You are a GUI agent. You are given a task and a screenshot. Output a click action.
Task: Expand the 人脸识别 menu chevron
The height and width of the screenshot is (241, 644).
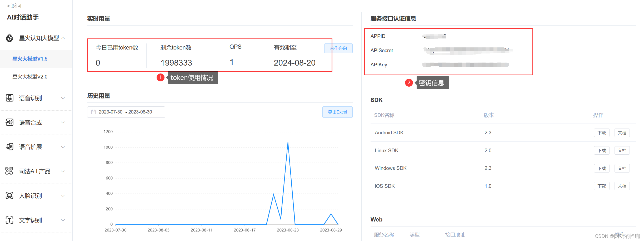[63, 196]
